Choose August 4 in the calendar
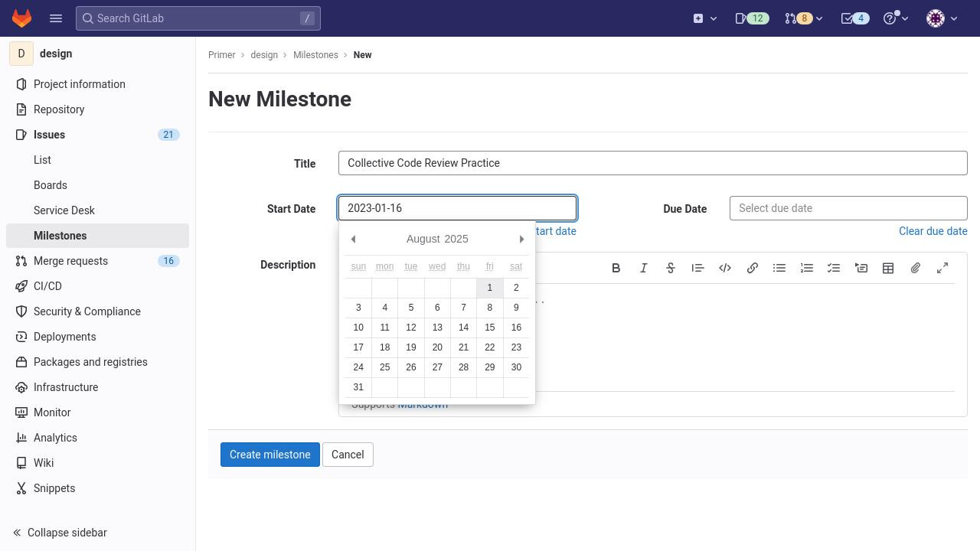Viewport: 980px width, 551px height. click(x=384, y=308)
